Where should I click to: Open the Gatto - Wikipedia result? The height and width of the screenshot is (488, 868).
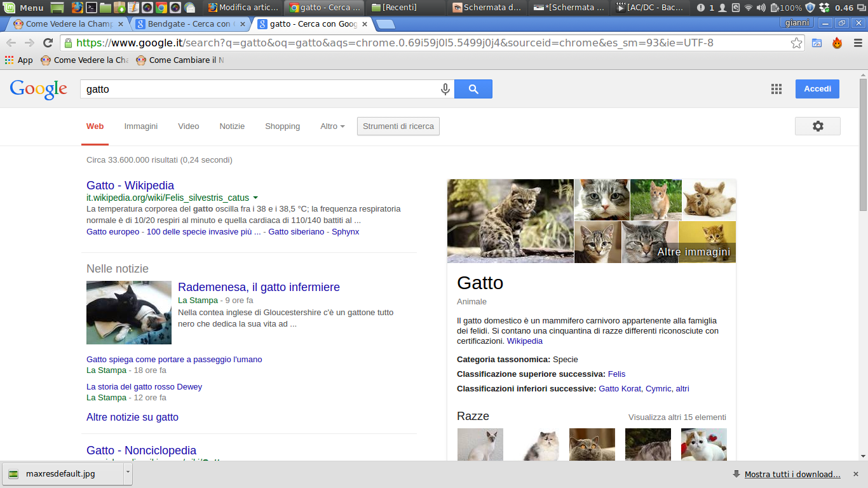pyautogui.click(x=130, y=186)
